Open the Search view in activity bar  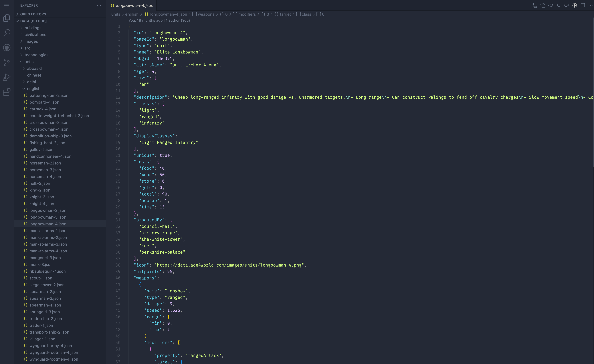(x=7, y=33)
